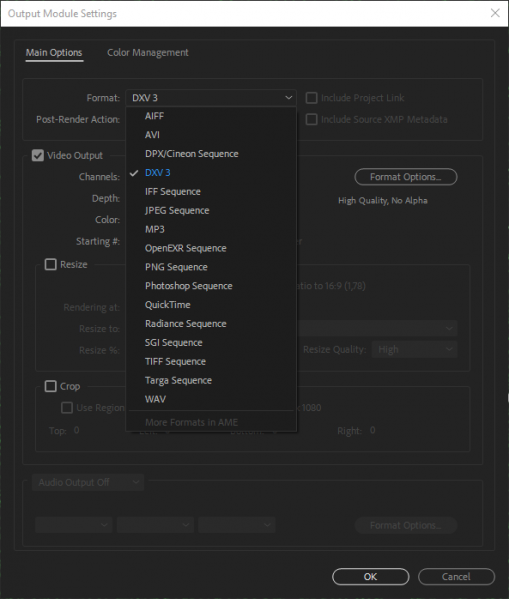The image size is (509, 599).
Task: Close the Output Module Settings dialog
Action: (x=495, y=13)
